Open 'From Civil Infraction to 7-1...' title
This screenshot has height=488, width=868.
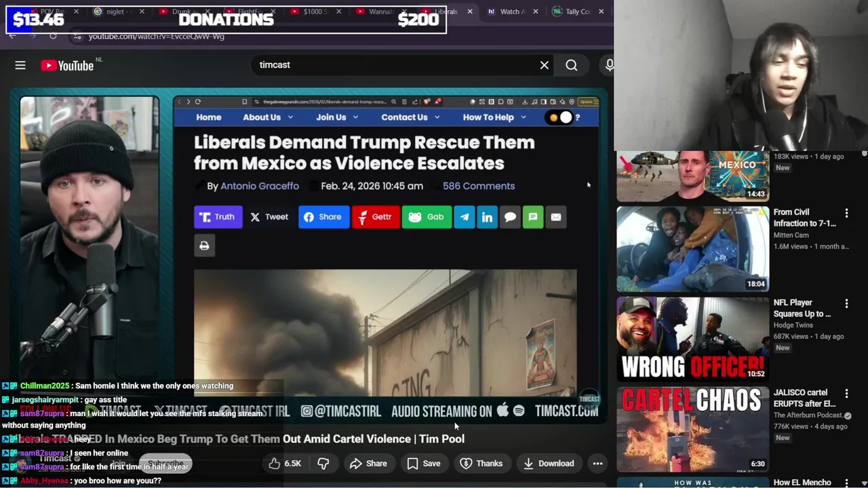(805, 218)
